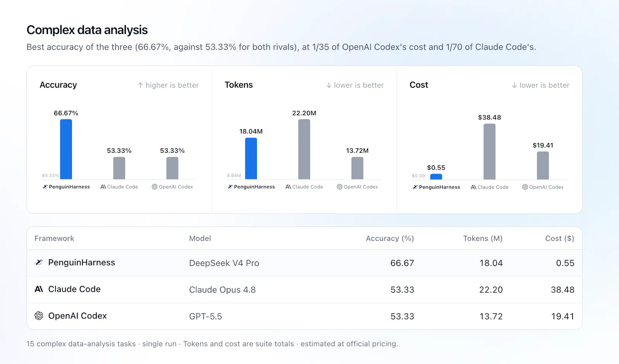Screen dimensions: 619x364
Task: Click the '22.20' tokens table cell
Action: (x=491, y=290)
